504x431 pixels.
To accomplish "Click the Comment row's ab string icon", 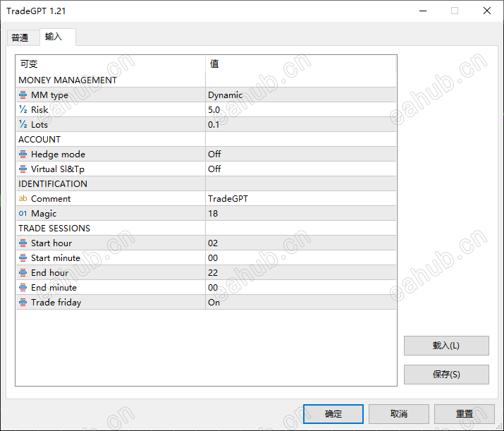I will [x=23, y=198].
